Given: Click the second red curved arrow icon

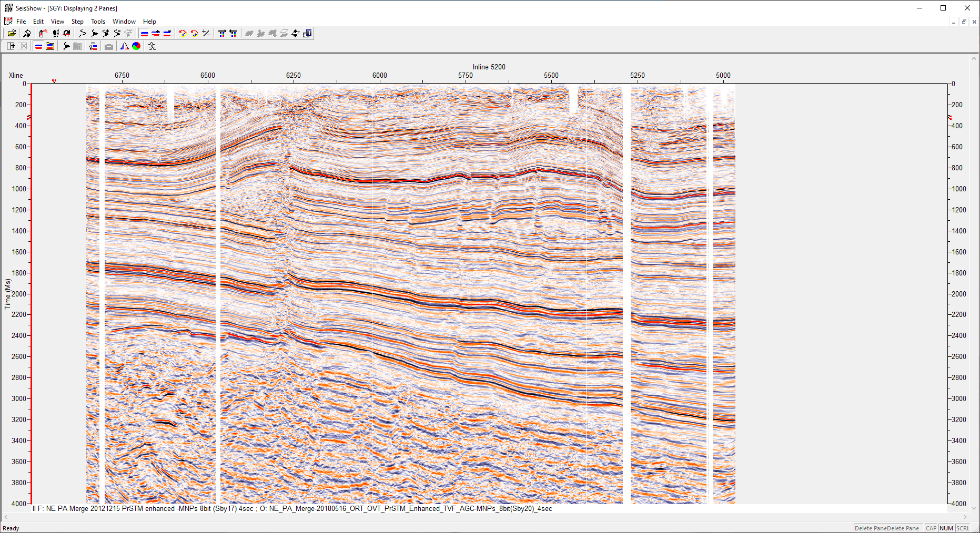Looking at the screenshot, I should coord(195,33).
